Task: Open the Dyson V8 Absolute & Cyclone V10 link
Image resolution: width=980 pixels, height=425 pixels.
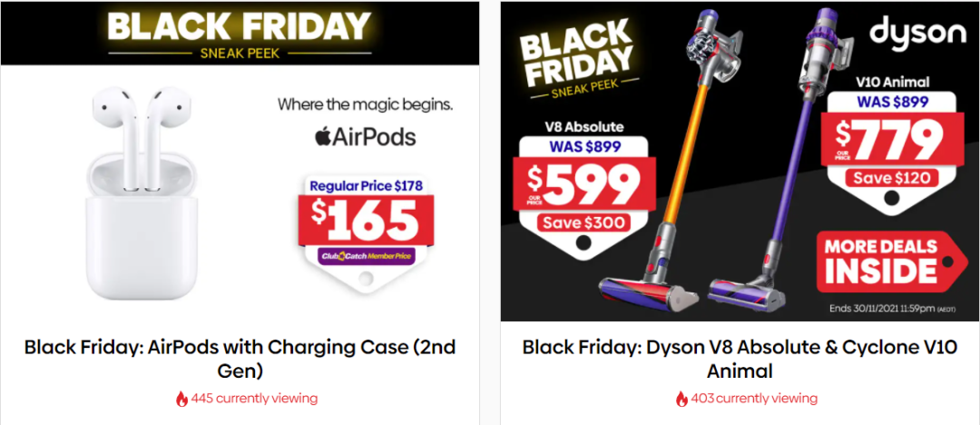Action: [740, 360]
